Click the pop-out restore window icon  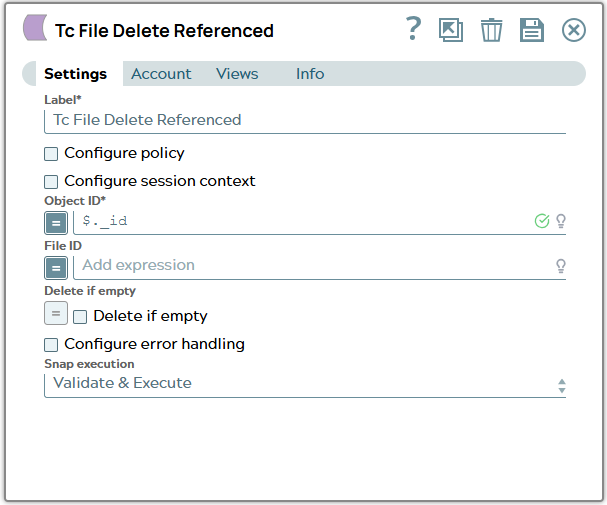pos(451,30)
